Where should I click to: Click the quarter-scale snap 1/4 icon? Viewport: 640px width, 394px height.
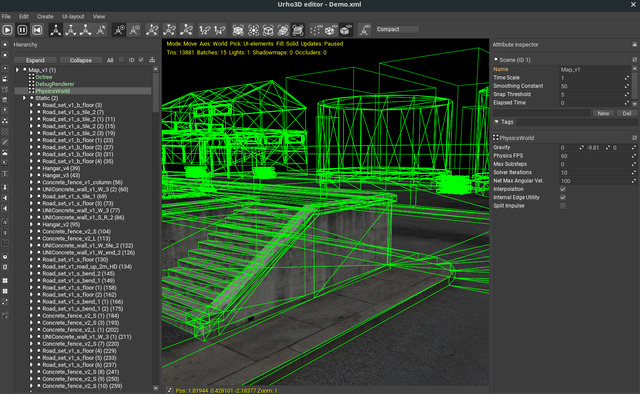pos(219,30)
